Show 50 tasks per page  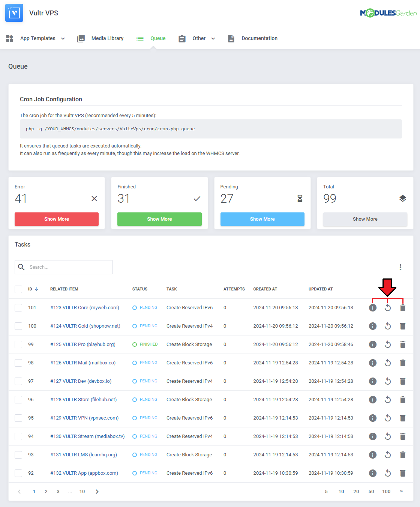[x=371, y=492]
